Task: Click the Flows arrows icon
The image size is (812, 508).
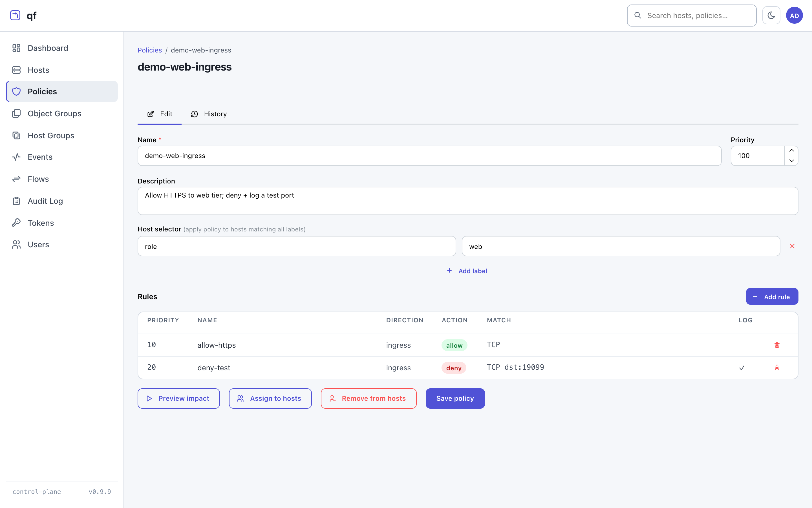Action: [16, 179]
